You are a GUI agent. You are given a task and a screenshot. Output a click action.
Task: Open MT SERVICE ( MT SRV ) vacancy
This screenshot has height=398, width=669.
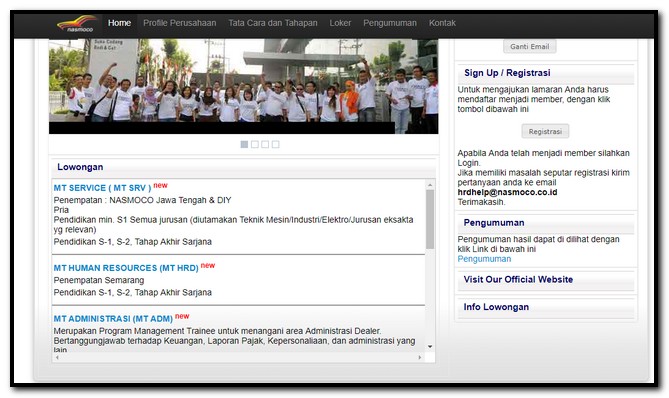[x=102, y=188]
